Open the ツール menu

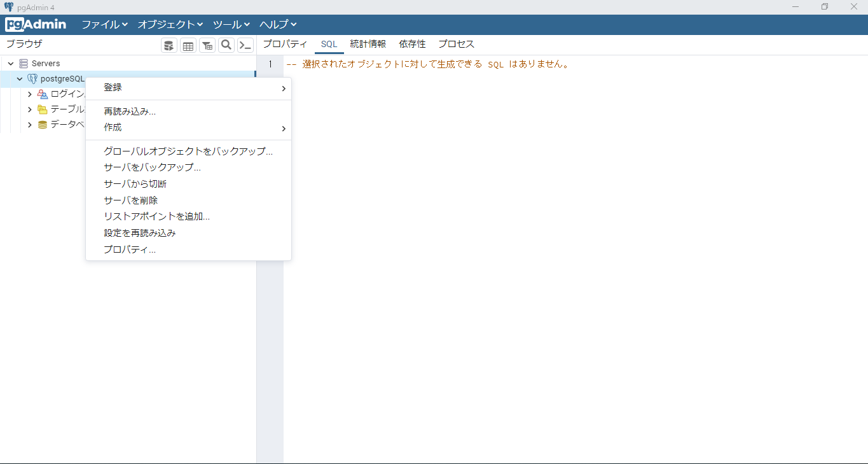pos(231,25)
